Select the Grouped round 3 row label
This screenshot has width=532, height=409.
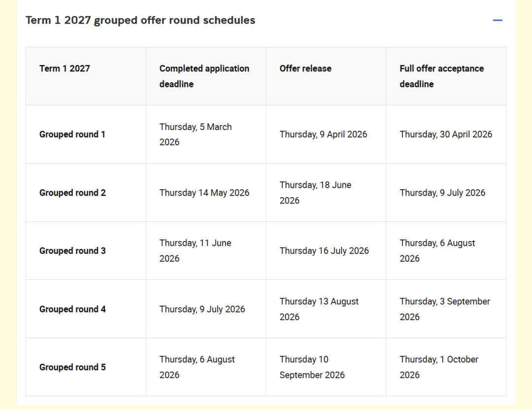(72, 251)
